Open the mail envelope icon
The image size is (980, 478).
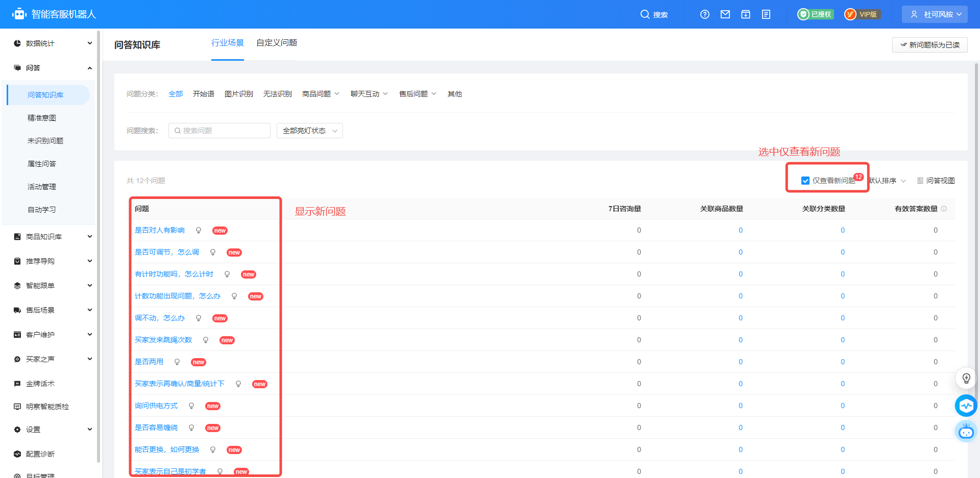coord(725,14)
